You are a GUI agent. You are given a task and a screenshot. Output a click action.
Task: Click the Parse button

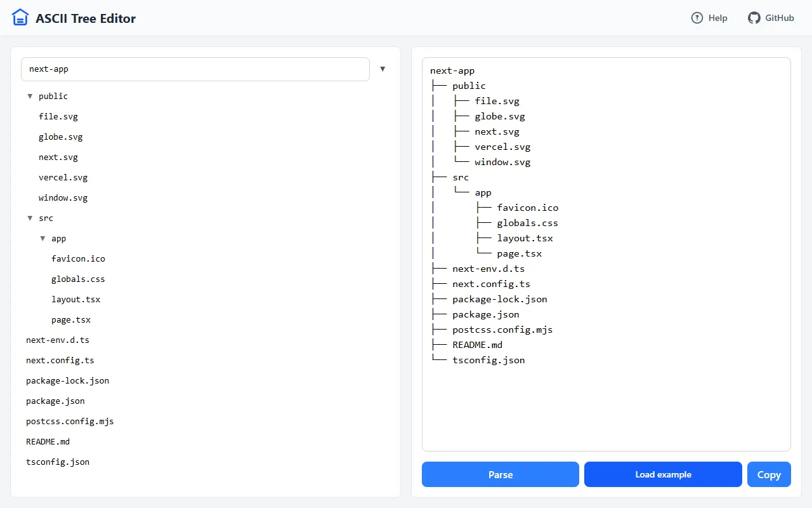(501, 474)
